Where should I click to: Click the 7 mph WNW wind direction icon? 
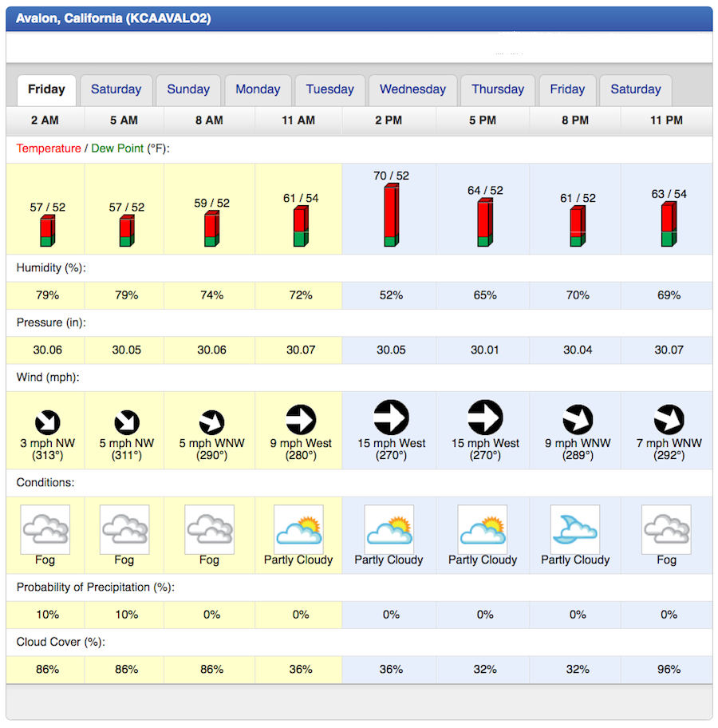click(x=669, y=420)
